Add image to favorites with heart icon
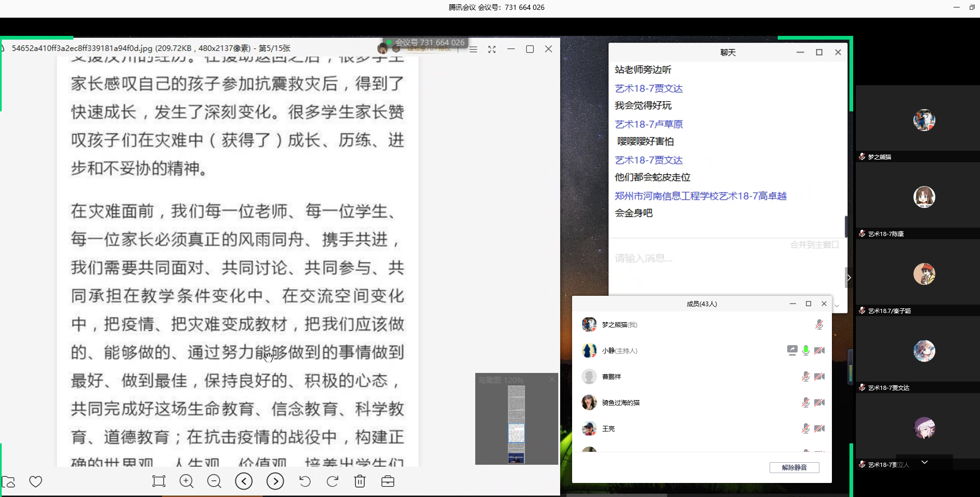980x497 pixels. click(x=36, y=481)
